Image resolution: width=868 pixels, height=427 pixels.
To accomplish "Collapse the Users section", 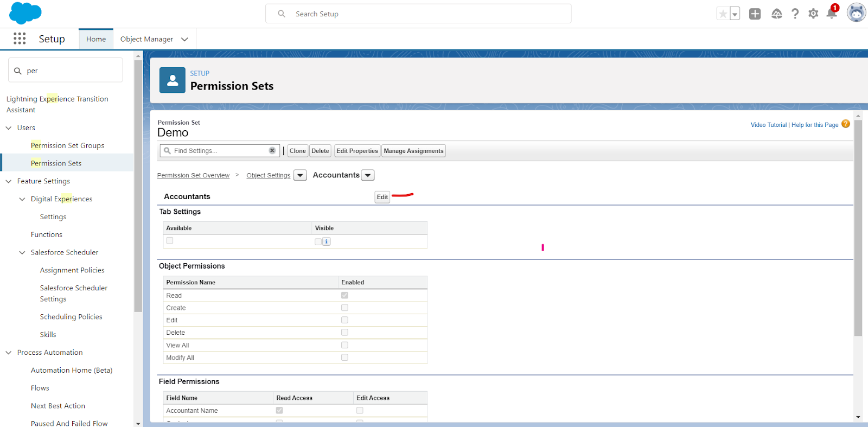I will [9, 128].
